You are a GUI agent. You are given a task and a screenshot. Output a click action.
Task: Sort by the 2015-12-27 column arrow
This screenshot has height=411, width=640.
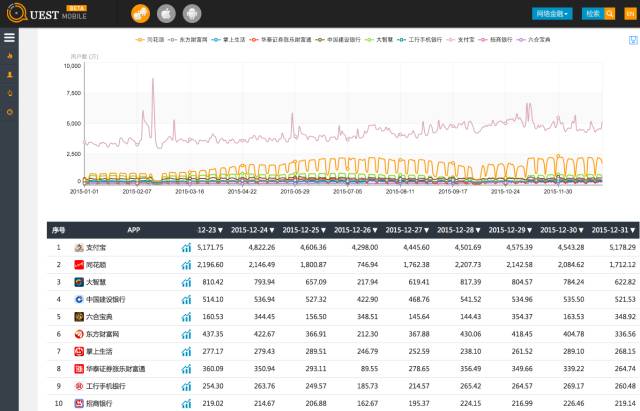(x=427, y=230)
